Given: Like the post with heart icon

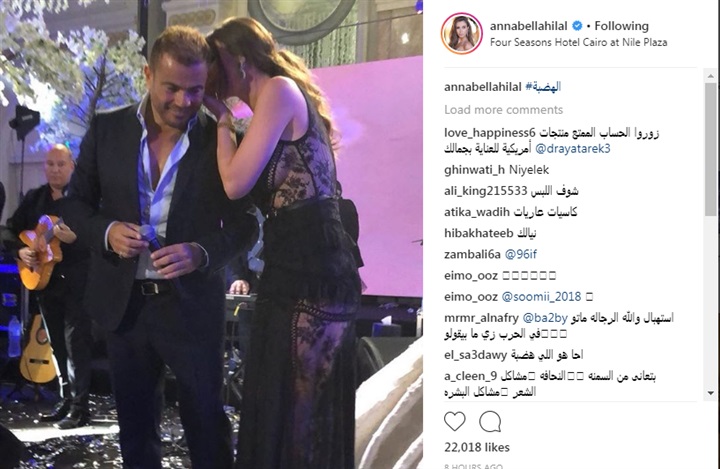Looking at the screenshot, I should (x=455, y=421).
